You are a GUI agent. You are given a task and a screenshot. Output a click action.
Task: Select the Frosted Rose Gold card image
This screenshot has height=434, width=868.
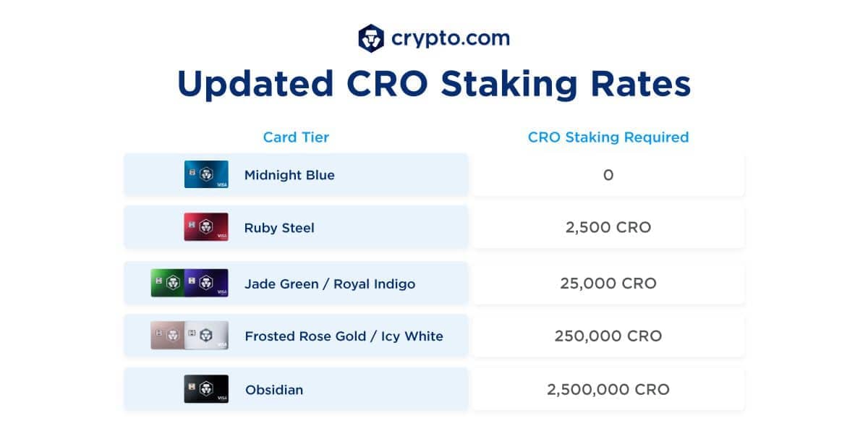click(x=167, y=335)
